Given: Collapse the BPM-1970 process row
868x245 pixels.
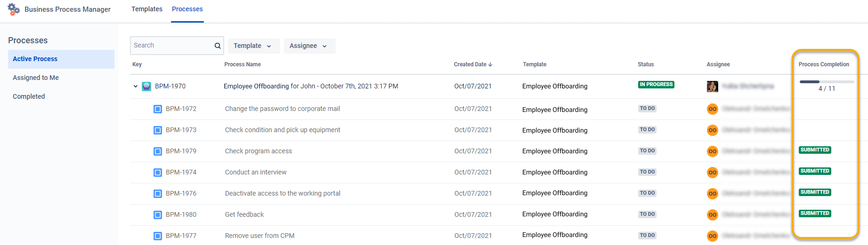Looking at the screenshot, I should 136,86.
